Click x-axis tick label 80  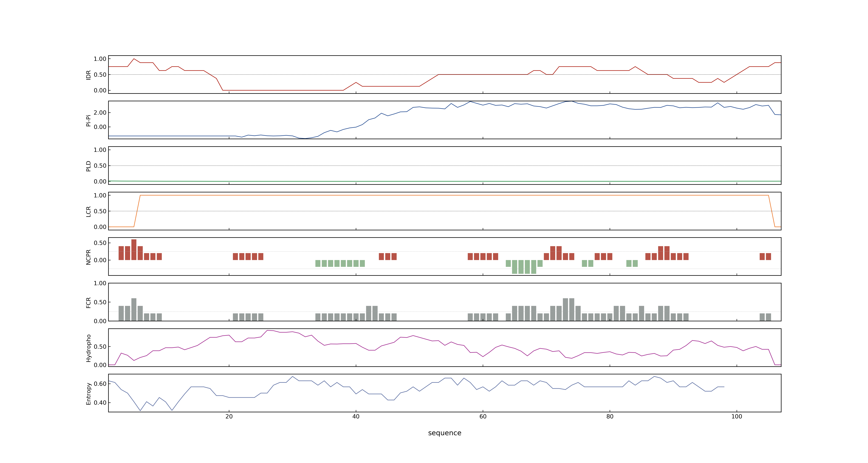(610, 416)
